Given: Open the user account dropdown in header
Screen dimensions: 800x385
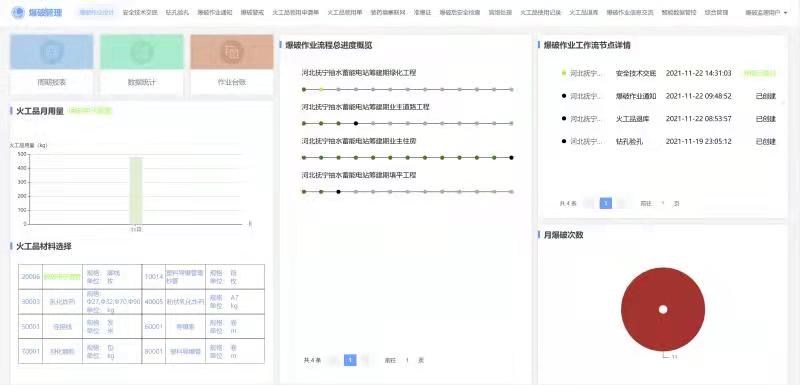Looking at the screenshot, I should 765,12.
